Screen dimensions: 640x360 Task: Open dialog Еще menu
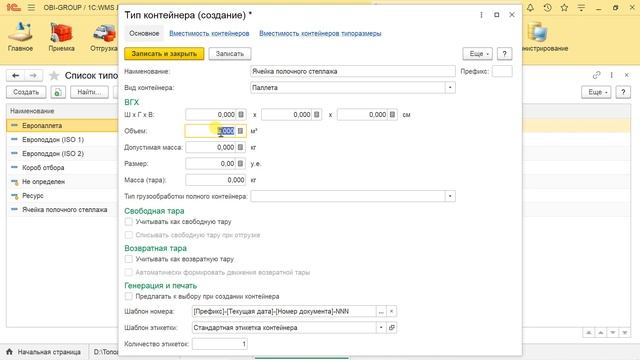[x=478, y=53]
